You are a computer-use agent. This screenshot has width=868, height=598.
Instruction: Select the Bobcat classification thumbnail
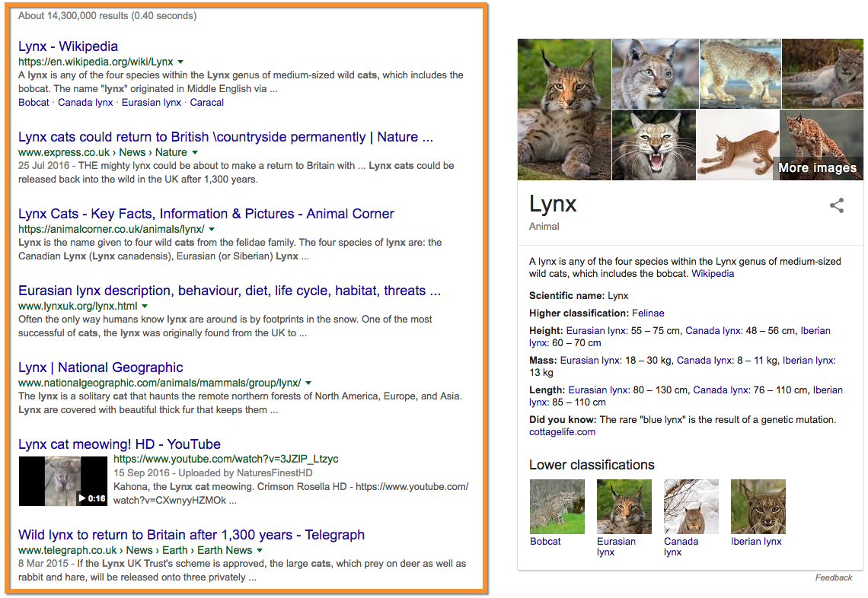[557, 506]
